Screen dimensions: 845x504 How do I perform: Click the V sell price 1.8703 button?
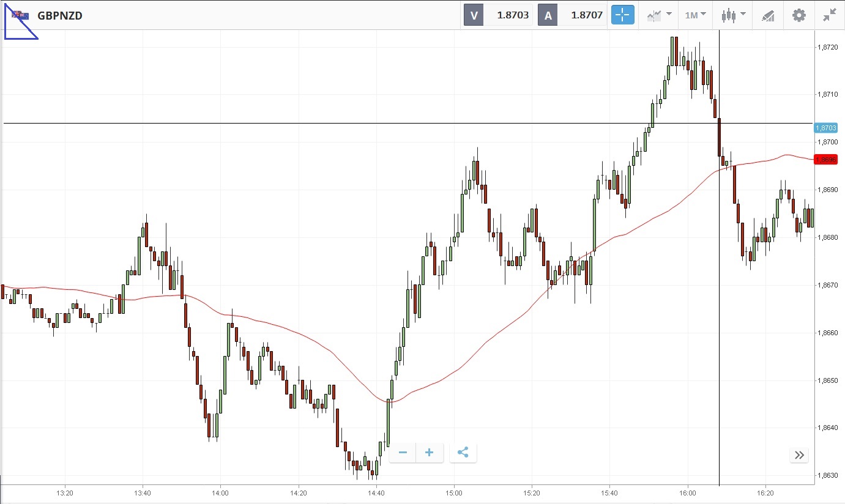click(x=498, y=15)
